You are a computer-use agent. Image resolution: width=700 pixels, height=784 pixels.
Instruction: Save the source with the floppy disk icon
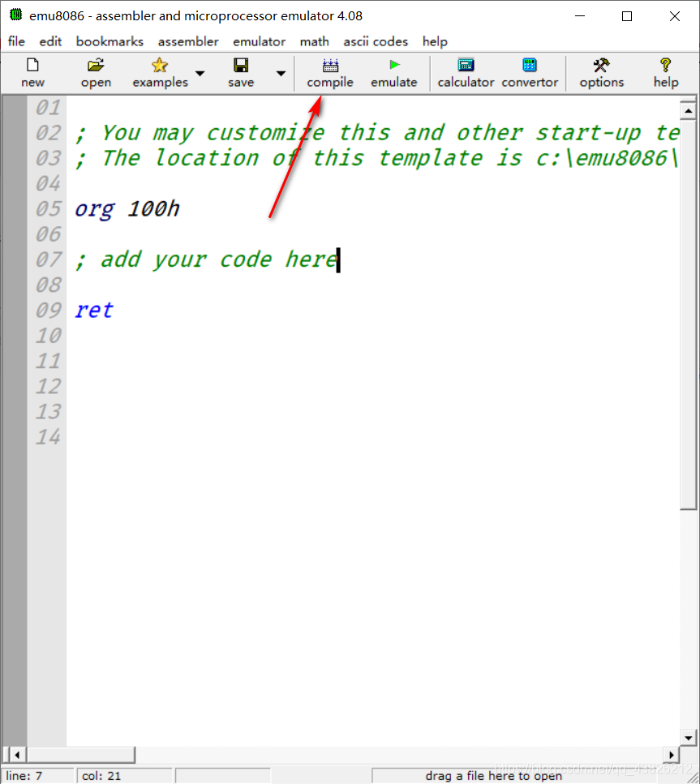241,73
